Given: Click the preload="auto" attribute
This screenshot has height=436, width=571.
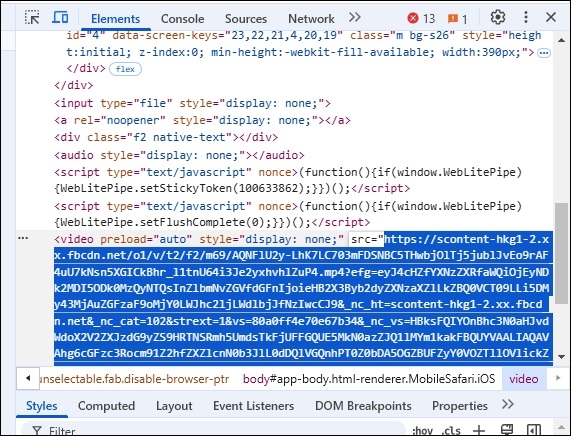Looking at the screenshot, I should (146, 239).
